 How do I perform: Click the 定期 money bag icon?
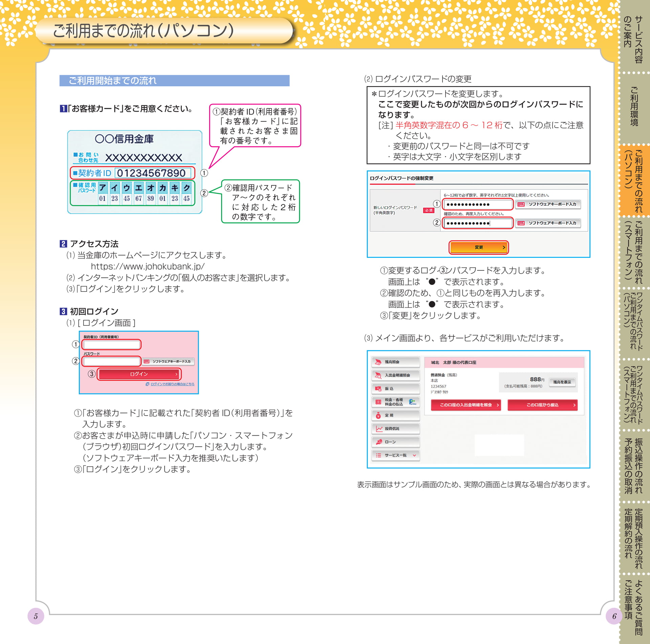(378, 415)
